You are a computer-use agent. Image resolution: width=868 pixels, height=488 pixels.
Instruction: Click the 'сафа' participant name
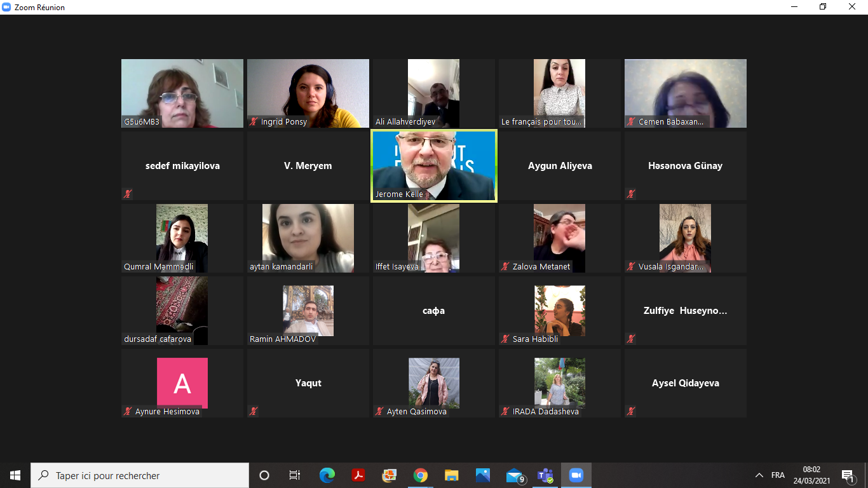click(x=434, y=311)
